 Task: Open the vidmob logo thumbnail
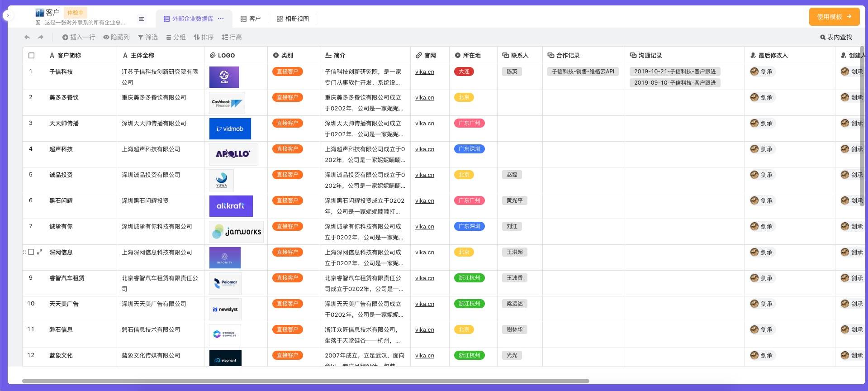(x=230, y=129)
